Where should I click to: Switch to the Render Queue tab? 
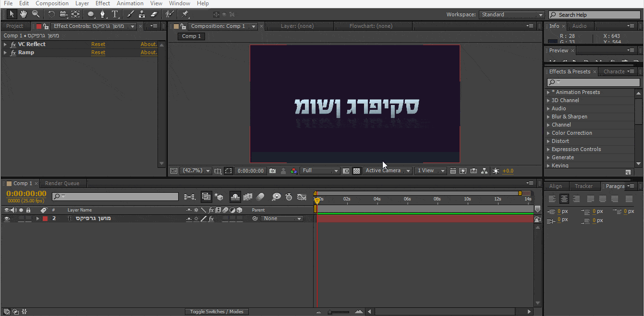[62, 183]
